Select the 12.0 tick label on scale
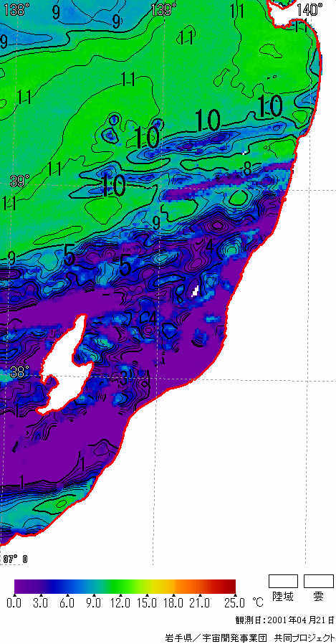The image size is (336, 644). coord(120,603)
